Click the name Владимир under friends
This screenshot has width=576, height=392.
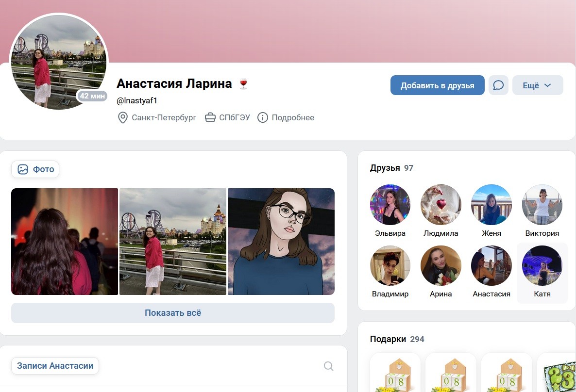point(390,294)
